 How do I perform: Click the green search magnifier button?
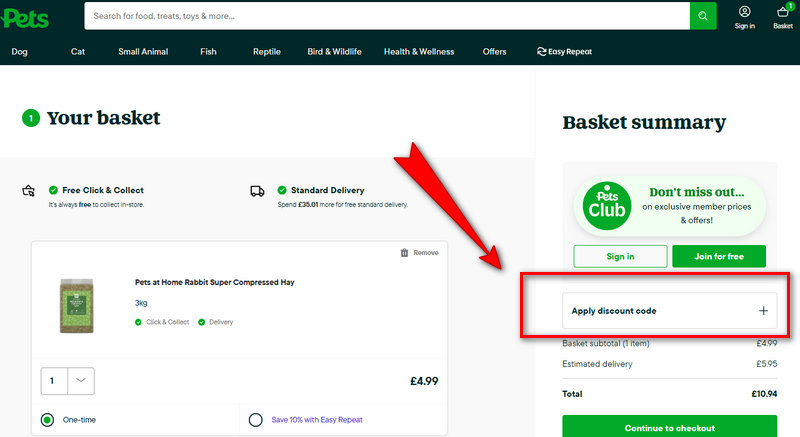[703, 16]
